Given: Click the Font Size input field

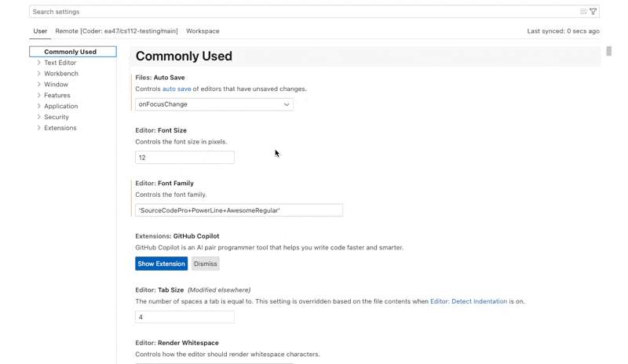Looking at the screenshot, I should pyautogui.click(x=184, y=158).
